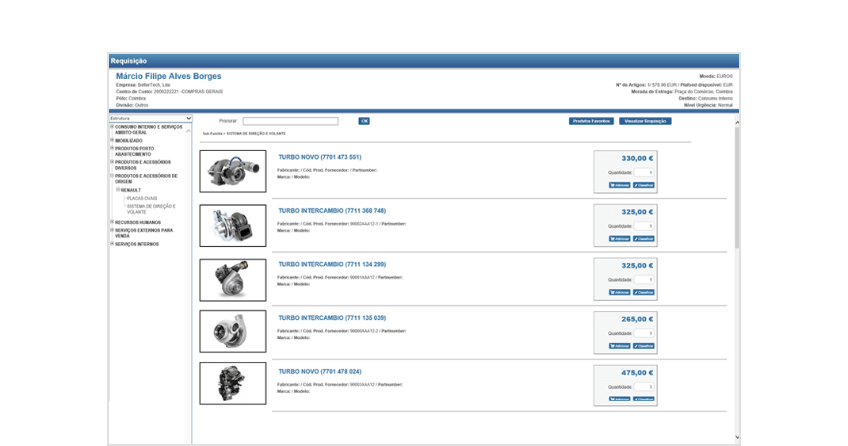The width and height of the screenshot is (848, 446).
Task: Click the page scrollbar up arrow
Action: [x=737, y=123]
